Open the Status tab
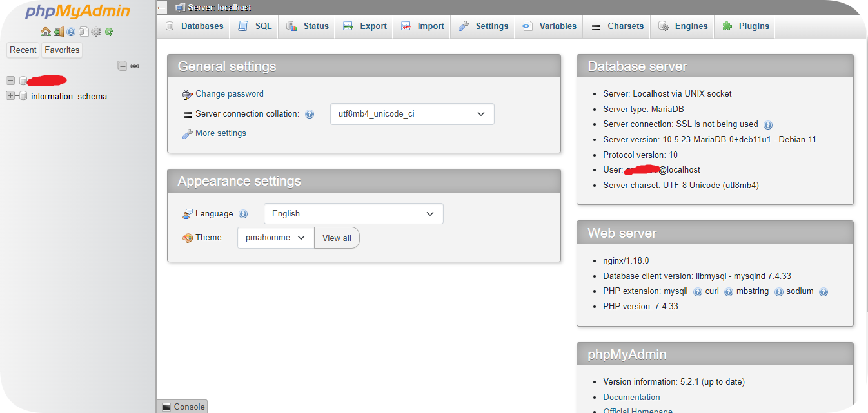 click(308, 26)
